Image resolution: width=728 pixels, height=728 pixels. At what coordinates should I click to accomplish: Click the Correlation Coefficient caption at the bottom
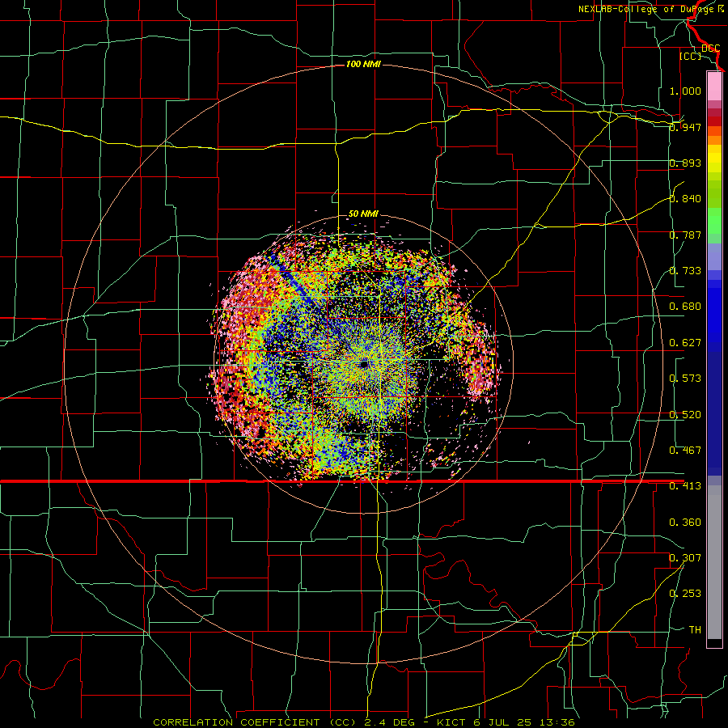pyautogui.click(x=364, y=722)
